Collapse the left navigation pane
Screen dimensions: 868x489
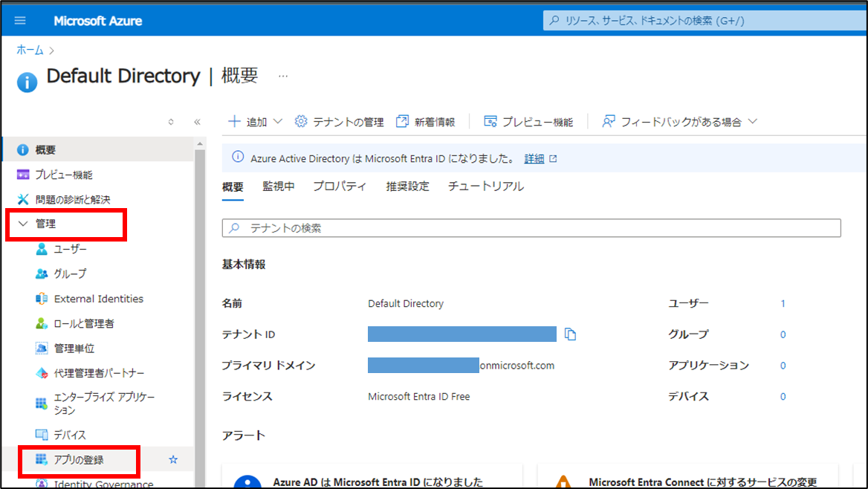196,123
